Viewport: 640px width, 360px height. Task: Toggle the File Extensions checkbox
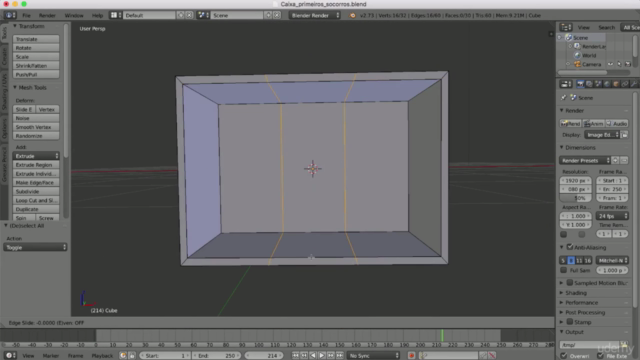coord(600,356)
